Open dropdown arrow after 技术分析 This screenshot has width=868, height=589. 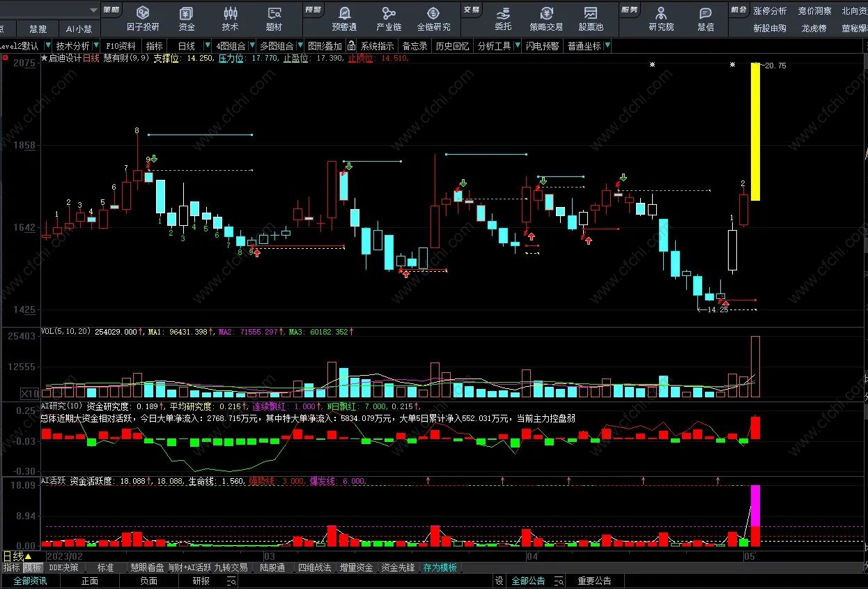coord(96,46)
